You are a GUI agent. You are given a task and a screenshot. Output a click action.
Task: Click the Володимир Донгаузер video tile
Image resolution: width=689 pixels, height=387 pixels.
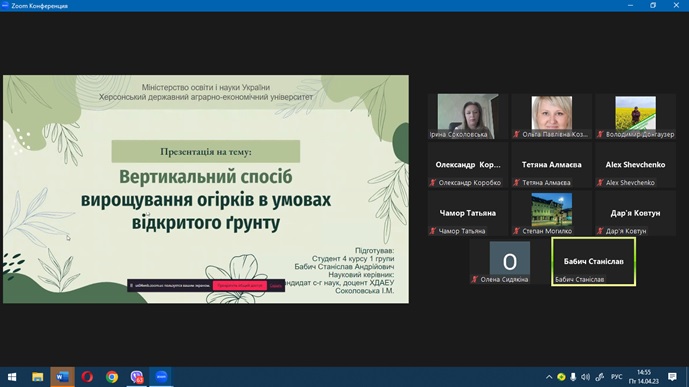click(635, 116)
